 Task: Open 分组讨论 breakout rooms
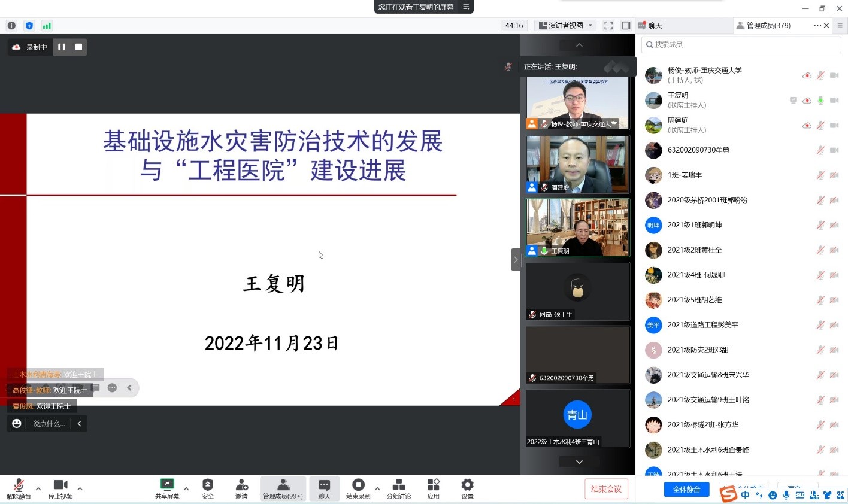tap(398, 488)
